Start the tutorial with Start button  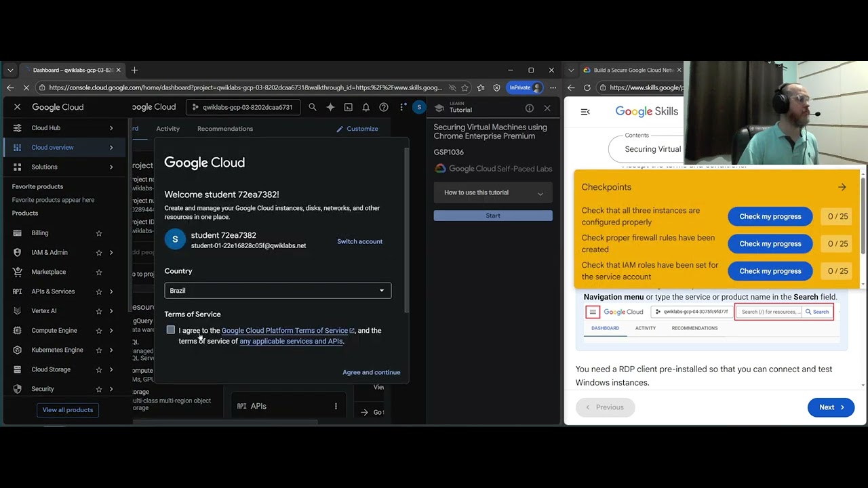coord(493,216)
